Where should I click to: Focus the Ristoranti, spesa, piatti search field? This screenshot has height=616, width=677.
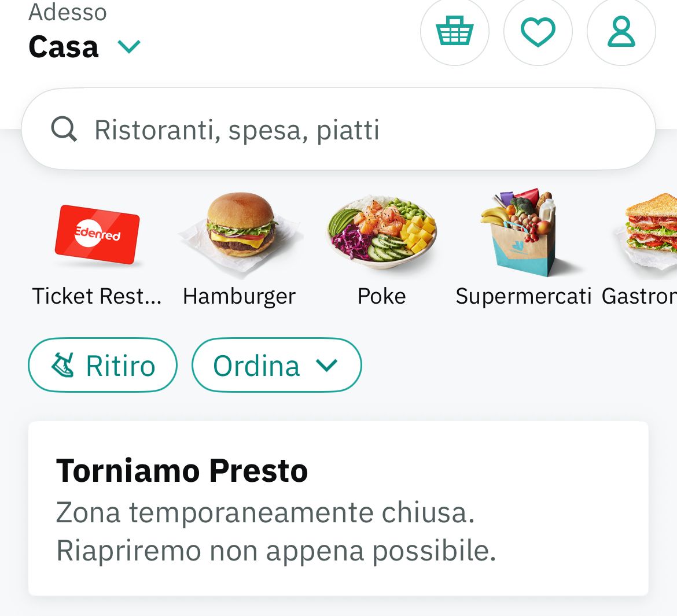pyautogui.click(x=347, y=130)
